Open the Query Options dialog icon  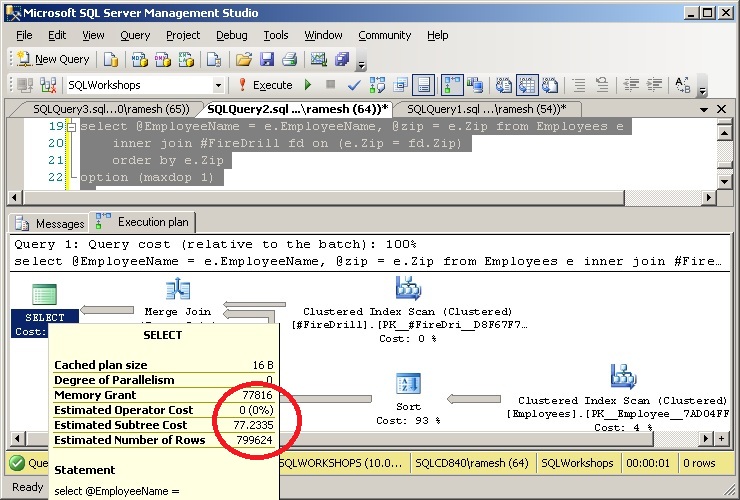(x=401, y=85)
